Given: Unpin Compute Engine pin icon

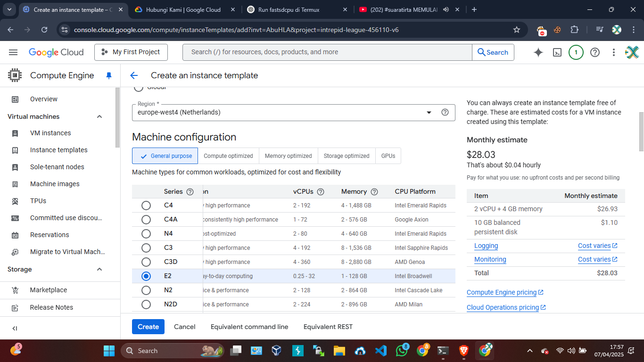Looking at the screenshot, I should pyautogui.click(x=109, y=75).
